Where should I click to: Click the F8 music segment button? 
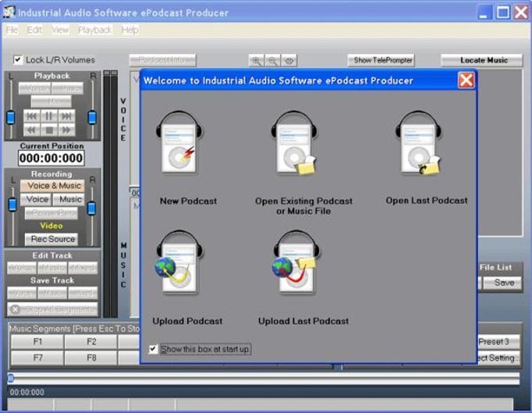pos(91,357)
